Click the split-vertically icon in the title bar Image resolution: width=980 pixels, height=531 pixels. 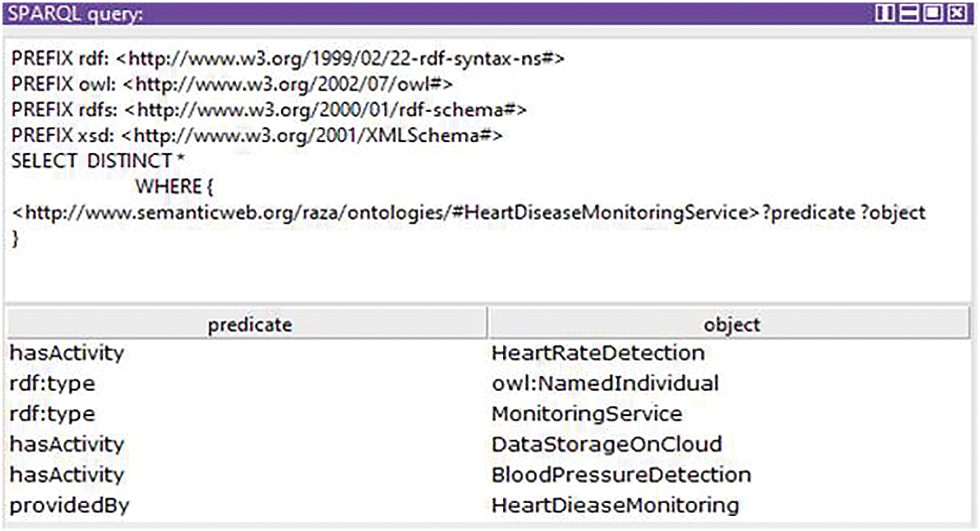coord(884,13)
